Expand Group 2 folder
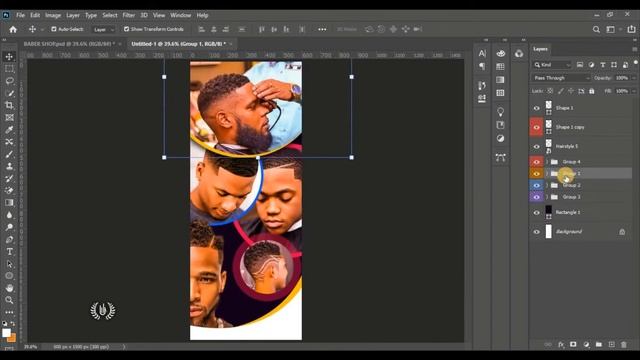 [547, 185]
